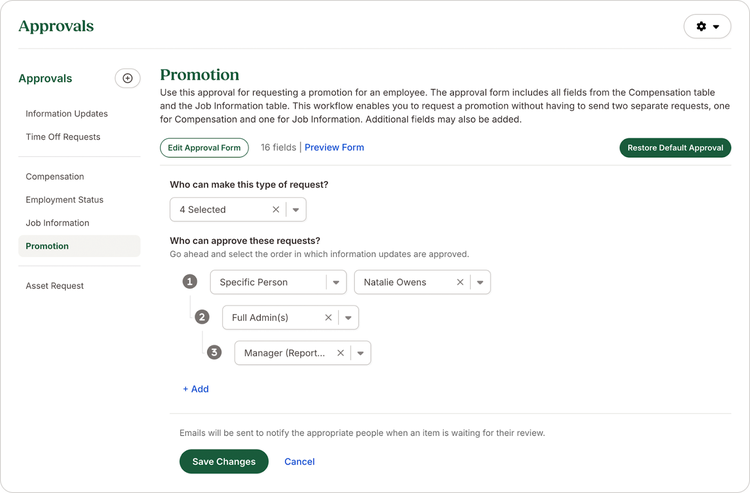Screen dimensions: 750x493
Task: Go to Compensation approval settings
Action: click(x=55, y=176)
